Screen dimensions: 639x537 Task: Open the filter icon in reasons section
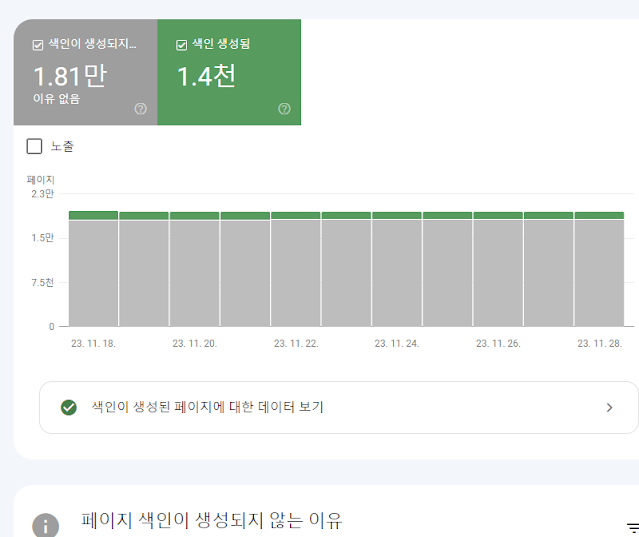pyautogui.click(x=633, y=528)
